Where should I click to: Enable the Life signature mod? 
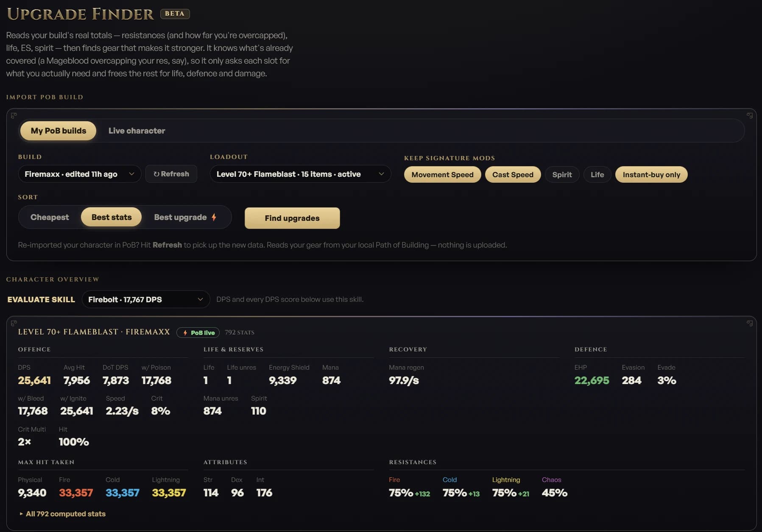coord(597,175)
